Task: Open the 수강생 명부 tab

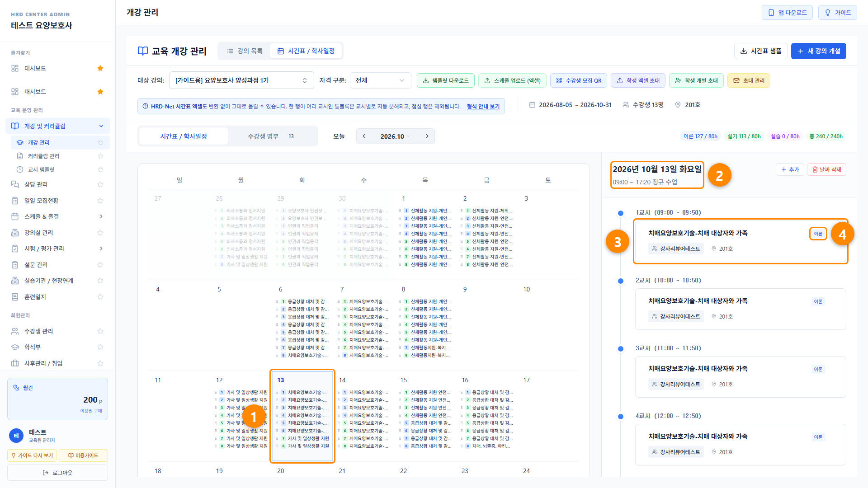Action: pos(271,136)
